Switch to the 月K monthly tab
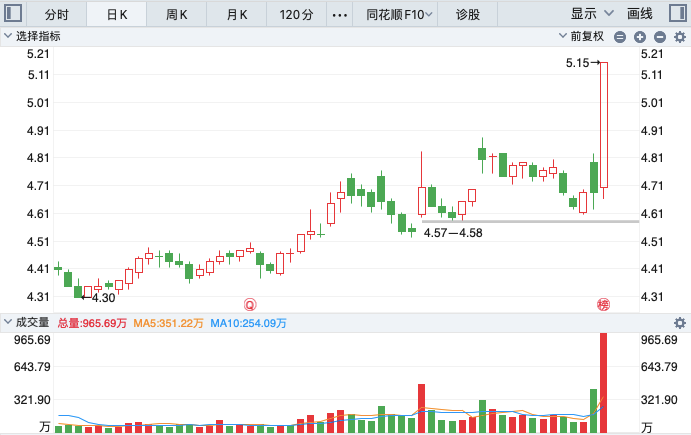Viewport: 691px width, 435px height. 237,15
